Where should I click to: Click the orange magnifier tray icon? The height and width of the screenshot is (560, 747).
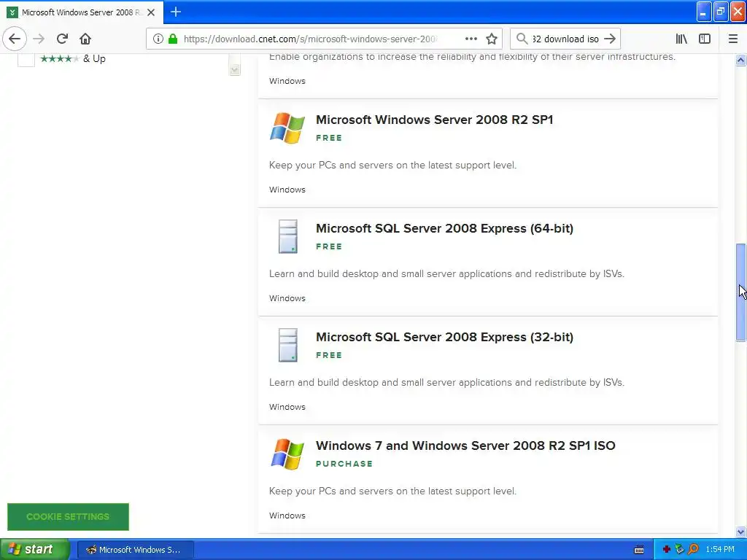[x=693, y=550]
